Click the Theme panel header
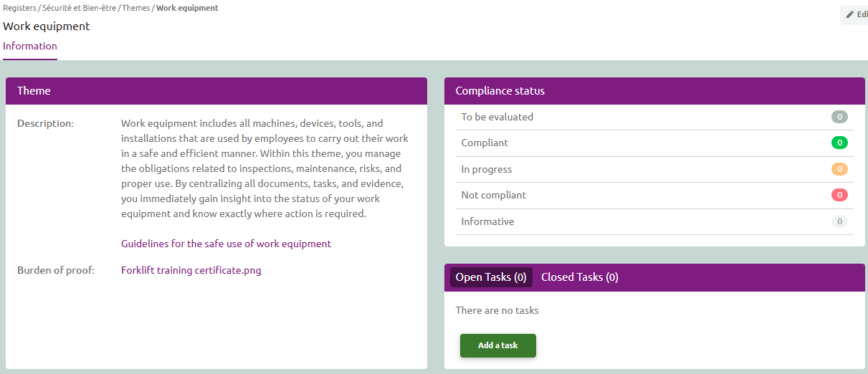 click(x=216, y=91)
